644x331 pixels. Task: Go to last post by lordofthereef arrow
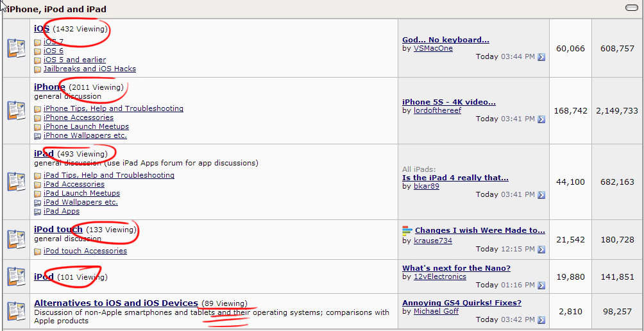coord(541,119)
